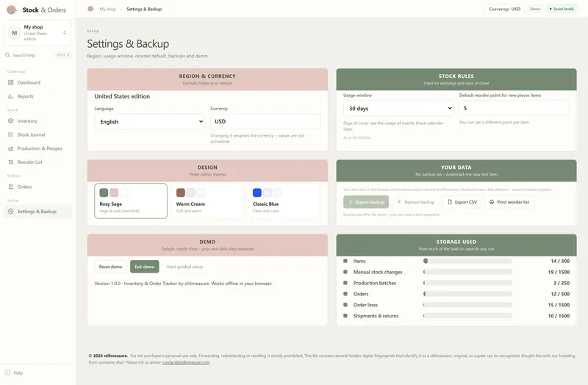Click the "United States edition" heading
The height and width of the screenshot is (385, 588).
(x=122, y=96)
